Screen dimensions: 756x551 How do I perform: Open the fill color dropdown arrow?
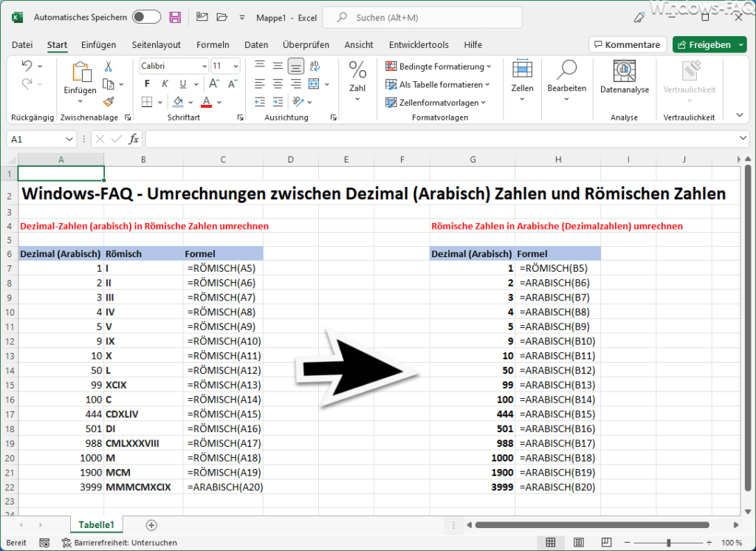(191, 102)
